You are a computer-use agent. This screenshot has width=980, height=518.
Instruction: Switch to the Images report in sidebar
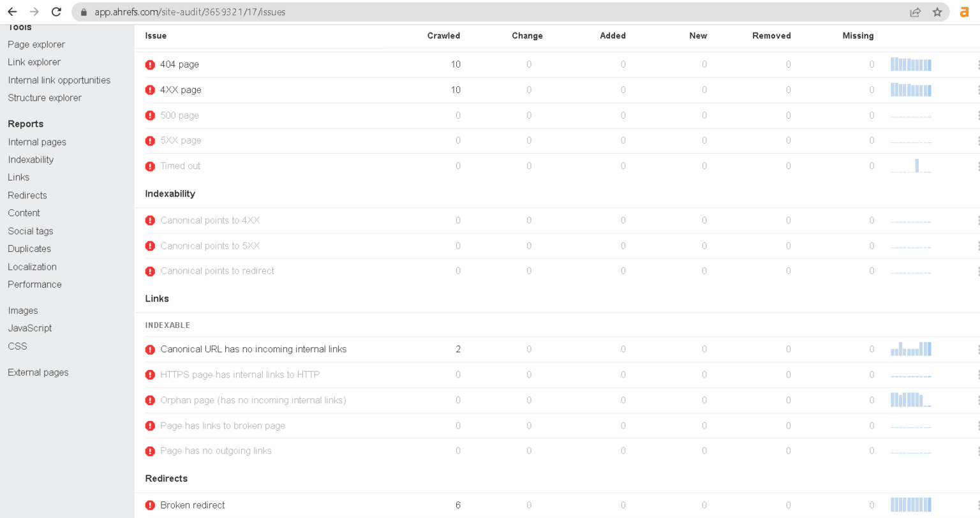point(22,310)
